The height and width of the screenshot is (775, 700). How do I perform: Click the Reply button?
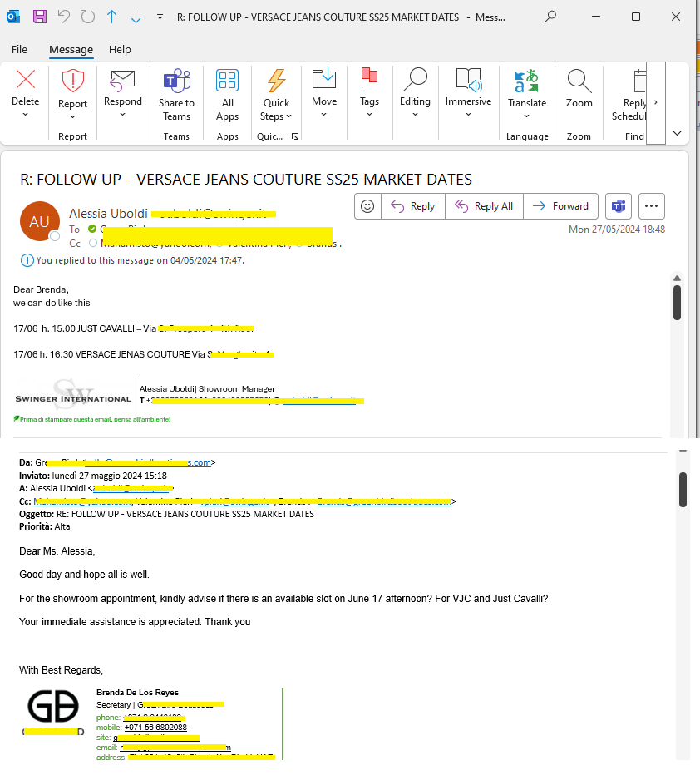(413, 206)
